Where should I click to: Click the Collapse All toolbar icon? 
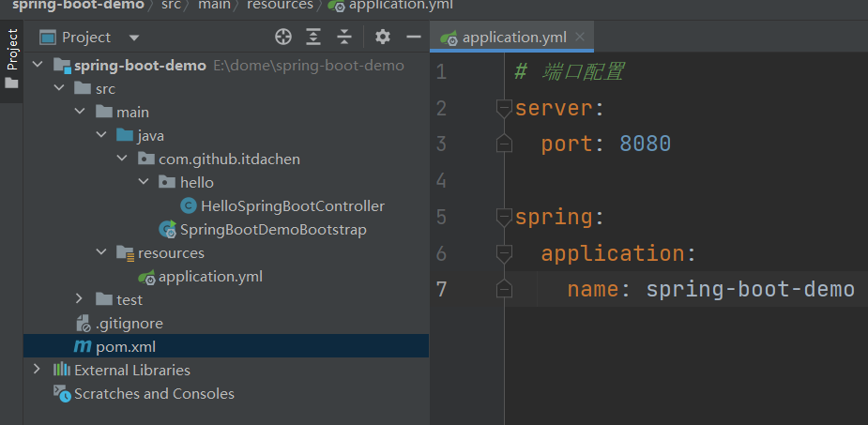tap(344, 38)
